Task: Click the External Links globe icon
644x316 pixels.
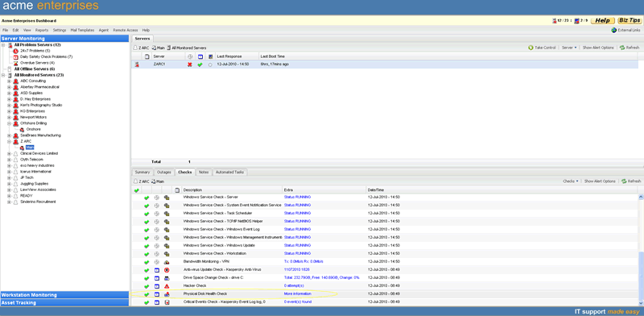Action: point(613,30)
